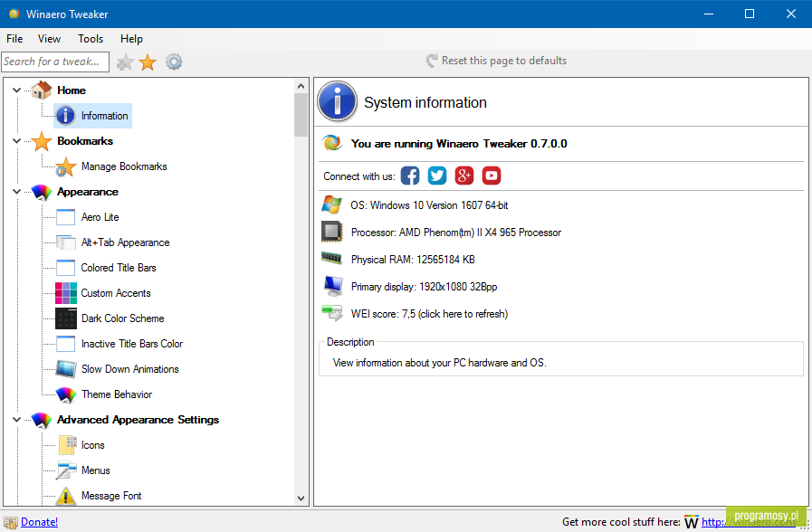Screen dimensions: 812x532
Task: Select Custom Accents label
Action: click(x=116, y=293)
